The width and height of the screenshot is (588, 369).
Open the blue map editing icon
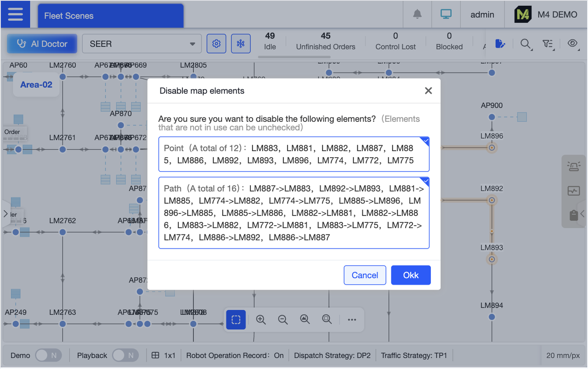500,44
